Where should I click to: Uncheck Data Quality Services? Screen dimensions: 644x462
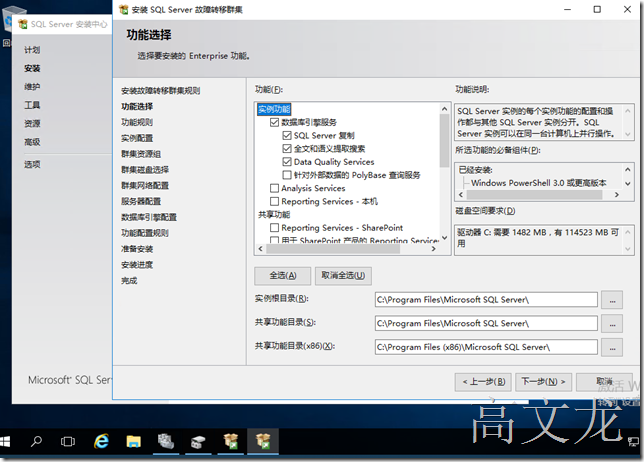[287, 162]
